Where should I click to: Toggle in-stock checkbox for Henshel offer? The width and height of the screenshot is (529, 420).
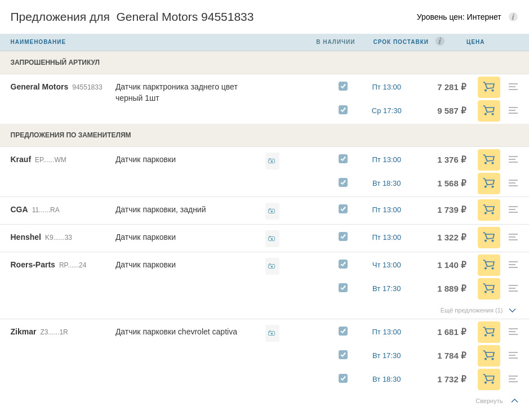tap(343, 236)
